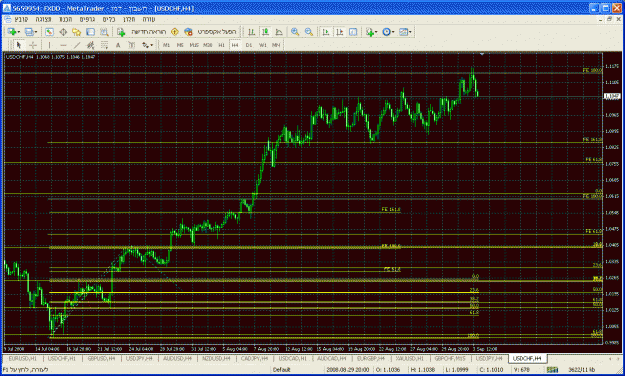This screenshot has height=376, width=625.
Task: Switch to the XAUUSD,H1 chart tab
Action: 410,358
